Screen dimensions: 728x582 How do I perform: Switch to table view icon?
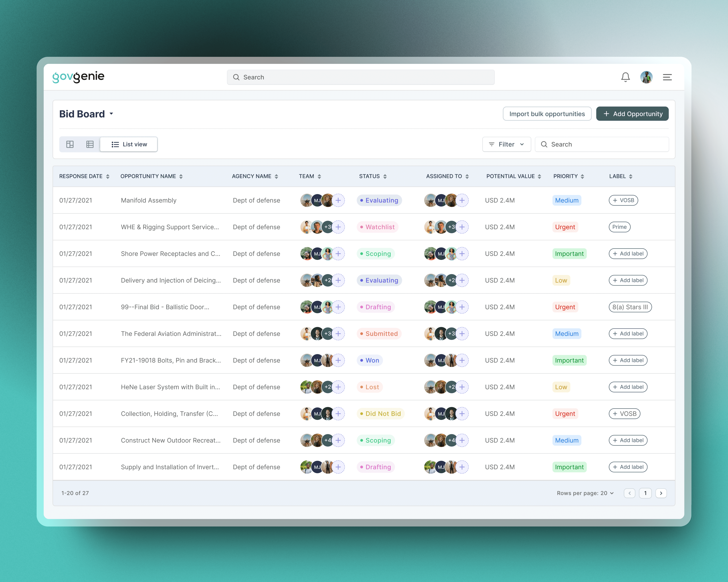[90, 144]
